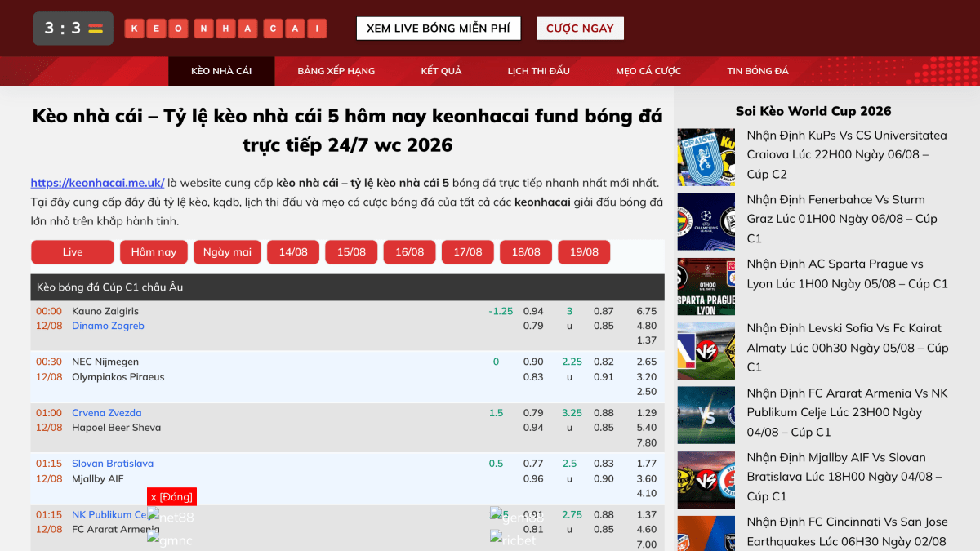Follow the https://keonhacai.me.uk/ link

(98, 183)
